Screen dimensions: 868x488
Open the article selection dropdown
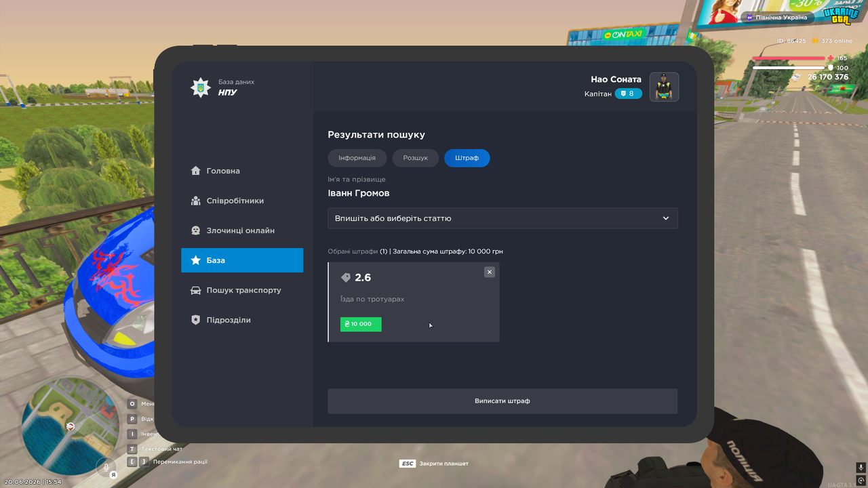click(502, 218)
